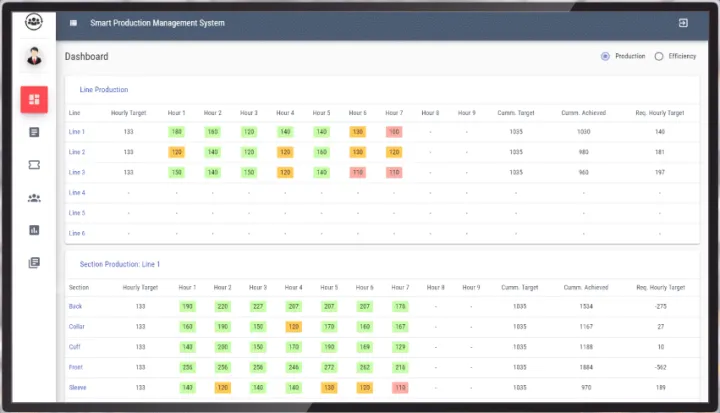
Task: Open Line 6 link
Action: click(77, 233)
